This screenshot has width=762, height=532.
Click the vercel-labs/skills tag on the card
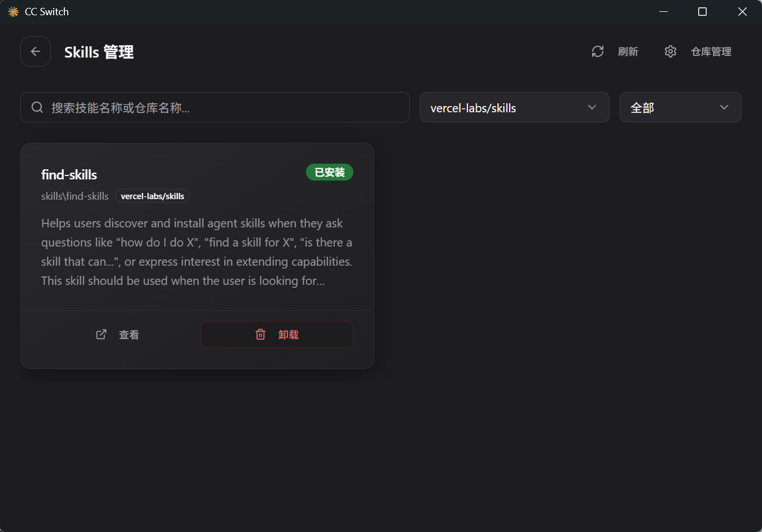(152, 196)
